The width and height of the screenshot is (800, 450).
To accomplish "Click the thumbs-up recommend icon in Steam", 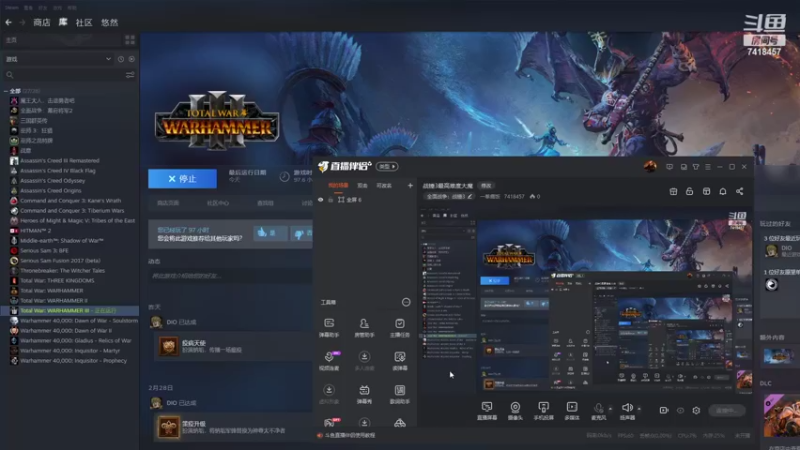I will [262, 233].
